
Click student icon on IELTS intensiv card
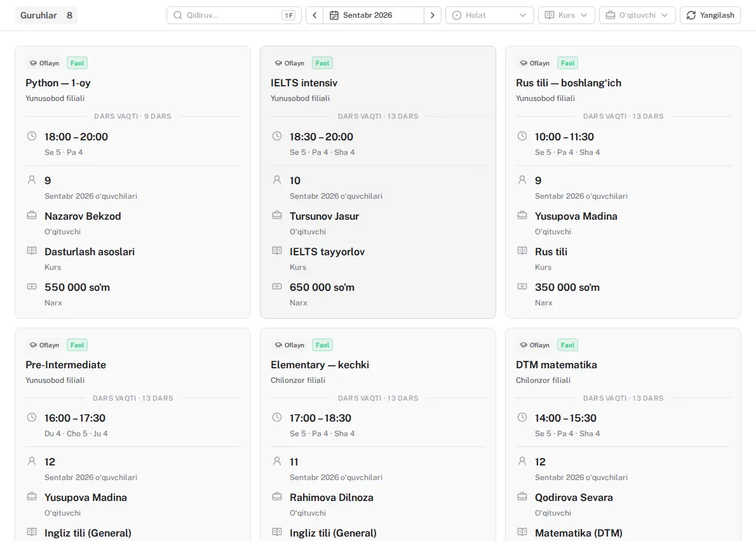(x=277, y=180)
